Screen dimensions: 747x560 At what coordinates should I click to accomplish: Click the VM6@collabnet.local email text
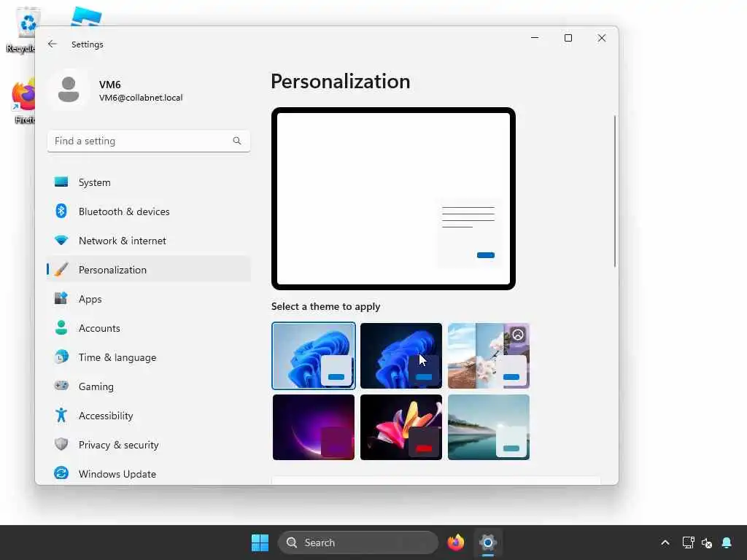[x=141, y=98]
